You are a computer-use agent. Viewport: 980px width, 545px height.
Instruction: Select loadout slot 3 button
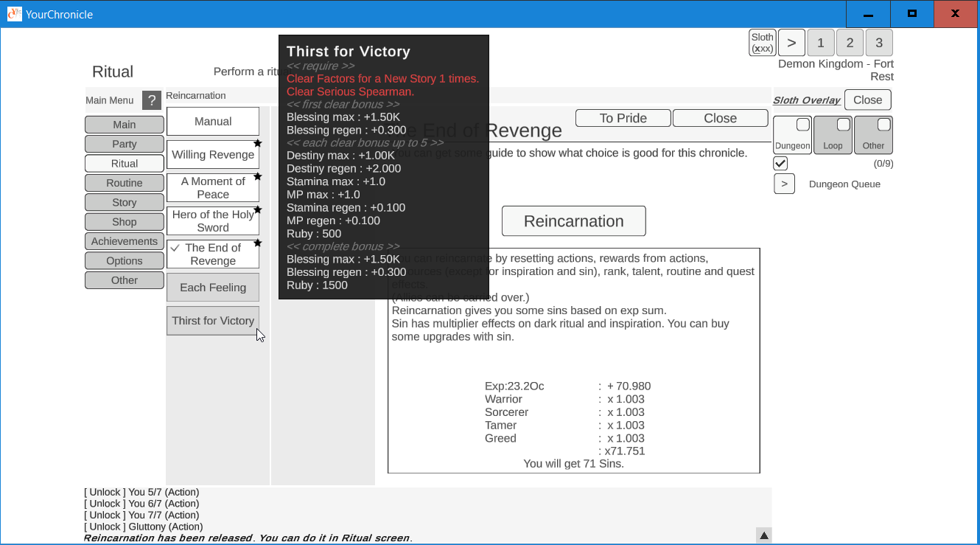pyautogui.click(x=879, y=43)
